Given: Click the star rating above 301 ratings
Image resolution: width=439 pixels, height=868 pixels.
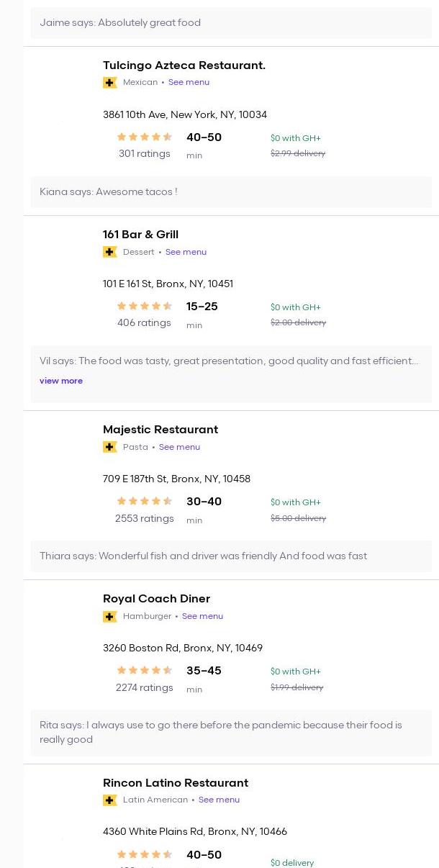Looking at the screenshot, I should click(x=145, y=137).
